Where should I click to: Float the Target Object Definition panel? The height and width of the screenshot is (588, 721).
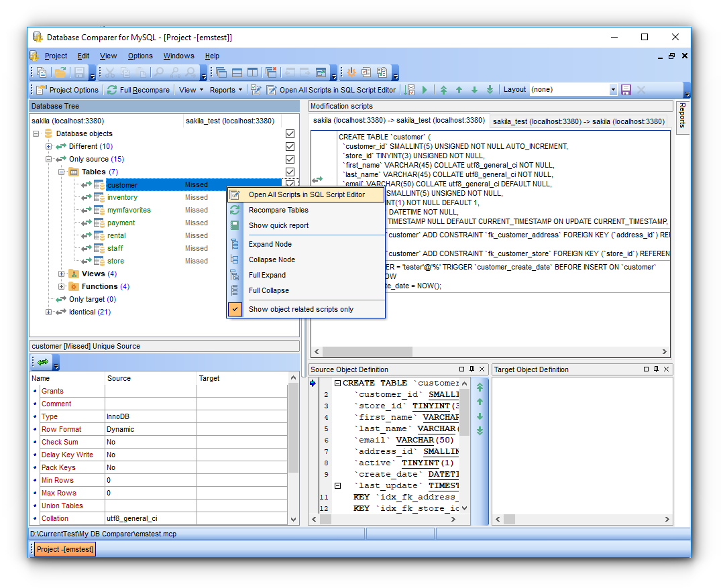tap(646, 369)
